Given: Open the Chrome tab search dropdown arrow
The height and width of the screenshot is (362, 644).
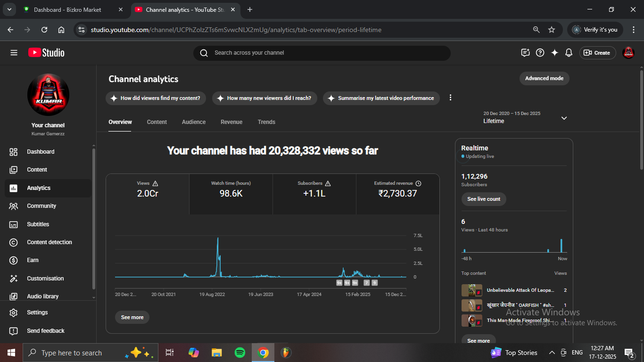Looking at the screenshot, I should click(x=9, y=9).
